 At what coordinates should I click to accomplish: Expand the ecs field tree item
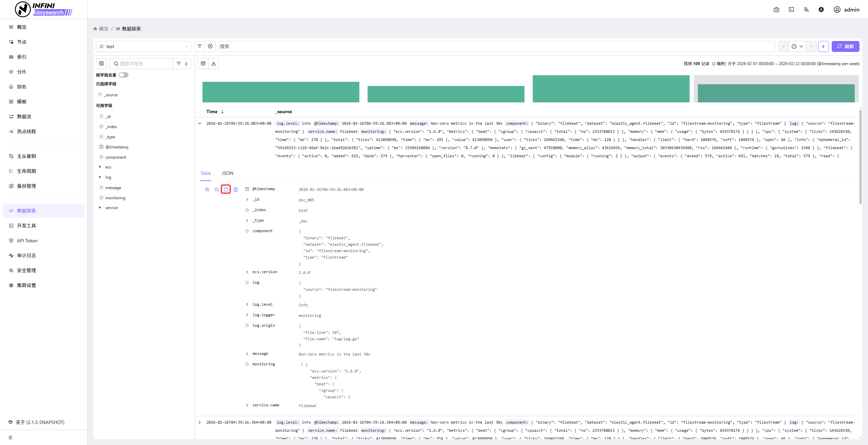point(100,167)
